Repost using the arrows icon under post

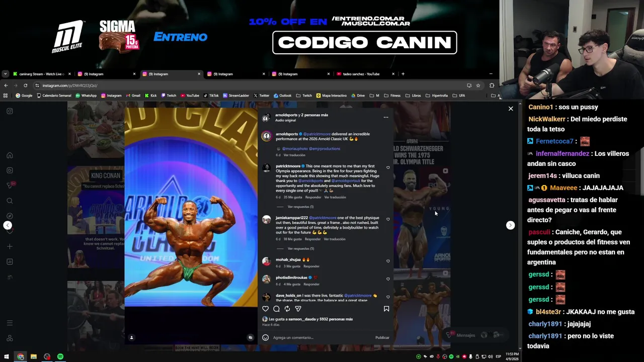287,309
